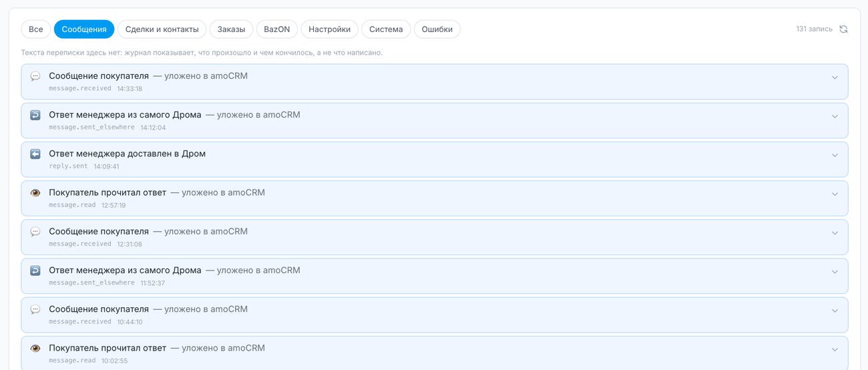Click eye icon of 10:02:55 read entry
This screenshot has height=370, width=868.
(35, 348)
